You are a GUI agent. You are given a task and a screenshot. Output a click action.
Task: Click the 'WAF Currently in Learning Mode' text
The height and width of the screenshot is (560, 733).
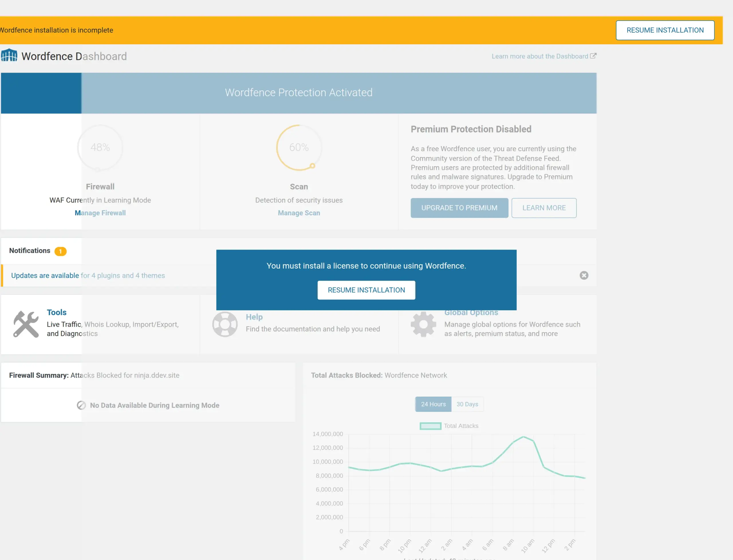[x=100, y=200]
